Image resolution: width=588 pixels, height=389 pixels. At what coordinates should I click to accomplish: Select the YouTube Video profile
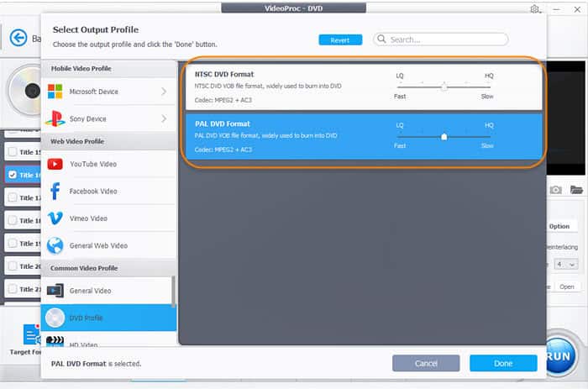pyautogui.click(x=108, y=164)
